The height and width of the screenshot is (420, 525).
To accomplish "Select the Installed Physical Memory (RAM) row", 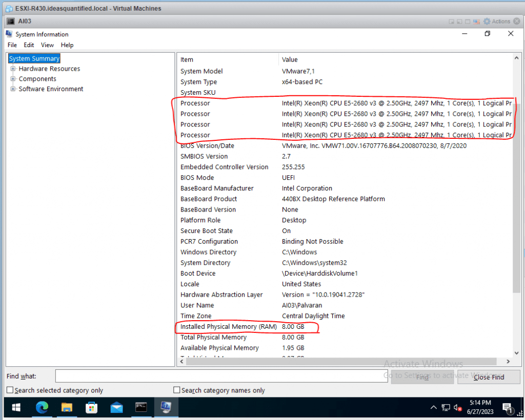I will 345,327.
